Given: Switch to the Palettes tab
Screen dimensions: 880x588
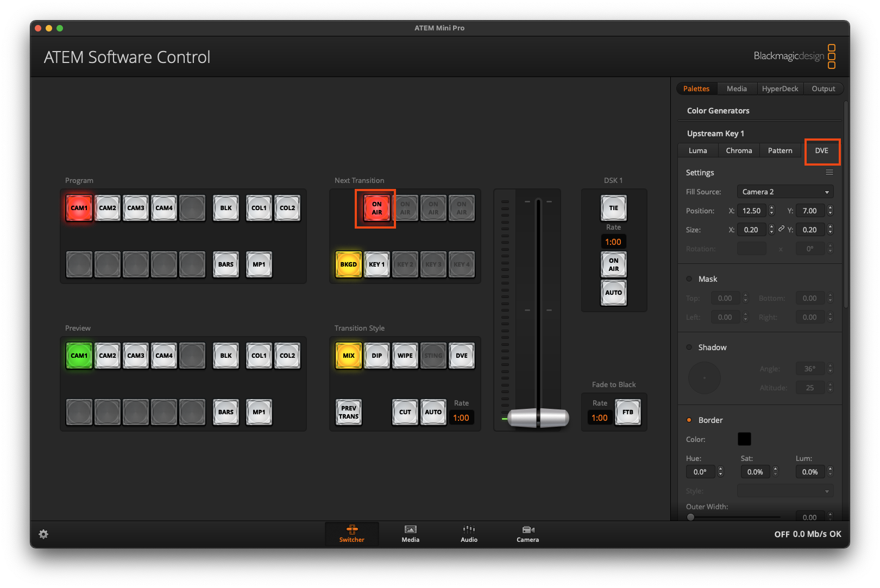Looking at the screenshot, I should coord(696,88).
